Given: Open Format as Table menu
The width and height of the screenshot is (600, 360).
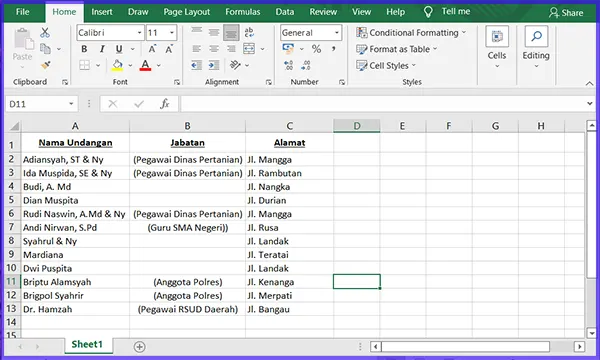Looking at the screenshot, I should [396, 49].
